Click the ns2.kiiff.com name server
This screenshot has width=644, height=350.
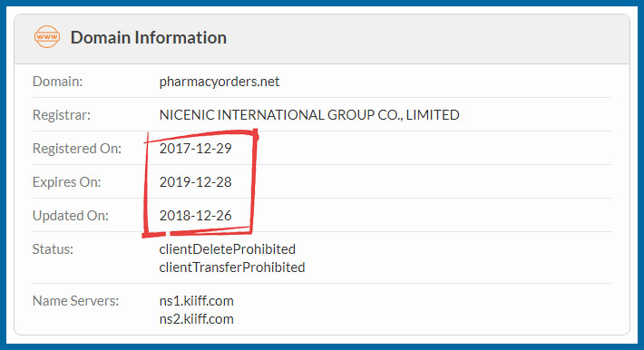pos(196,319)
